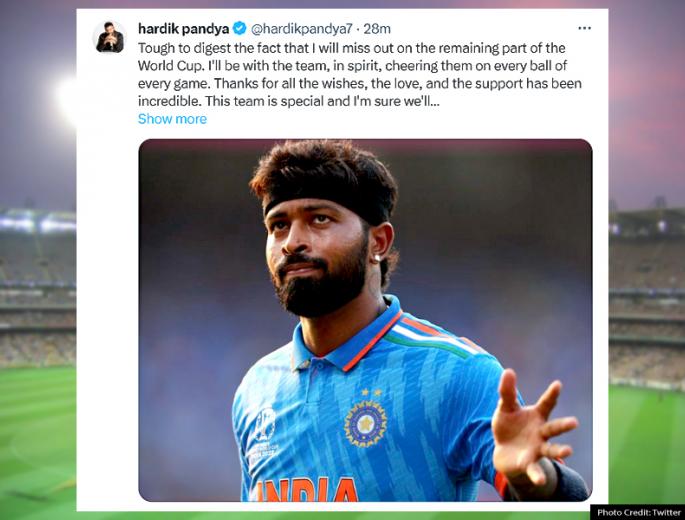Click the World Cup logo on jersey
685x520 pixels.
tap(265, 424)
